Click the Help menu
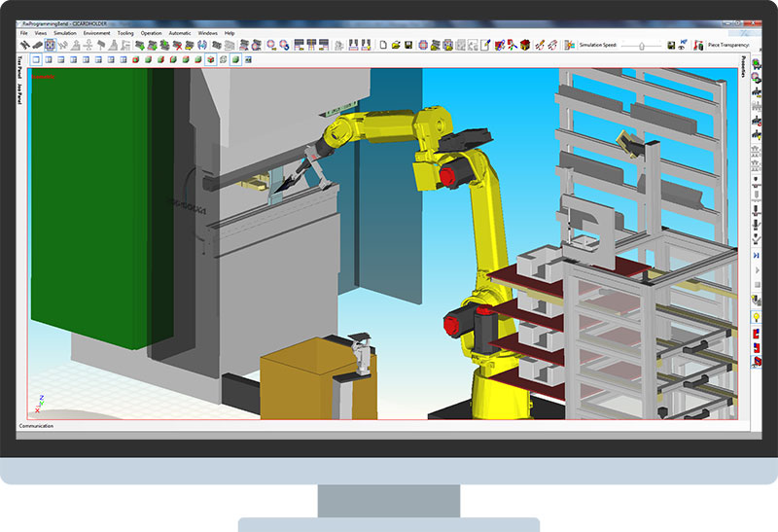778x532 pixels. click(230, 33)
